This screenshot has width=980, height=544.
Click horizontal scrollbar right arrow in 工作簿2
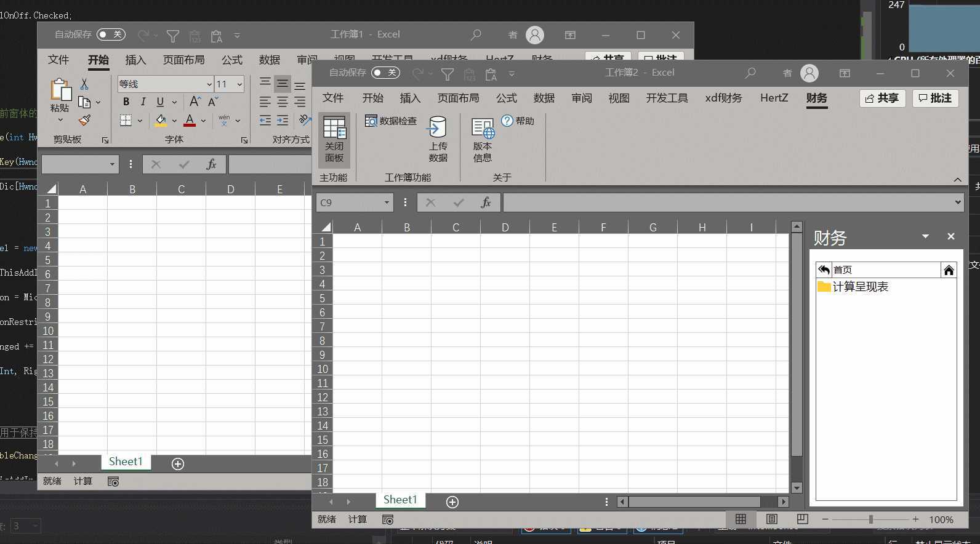point(783,502)
